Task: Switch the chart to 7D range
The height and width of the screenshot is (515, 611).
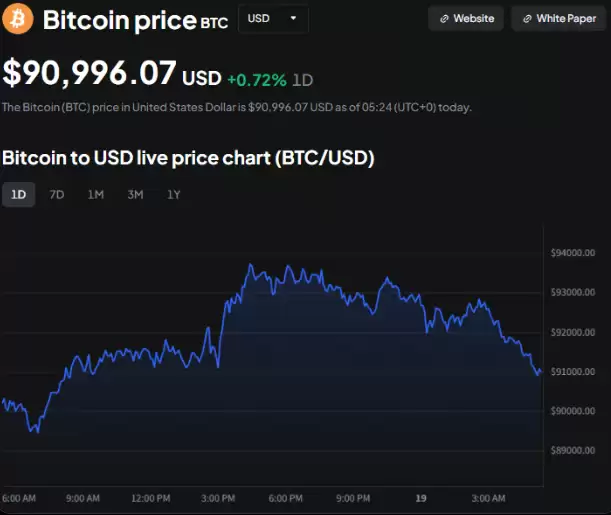Action: 57,195
